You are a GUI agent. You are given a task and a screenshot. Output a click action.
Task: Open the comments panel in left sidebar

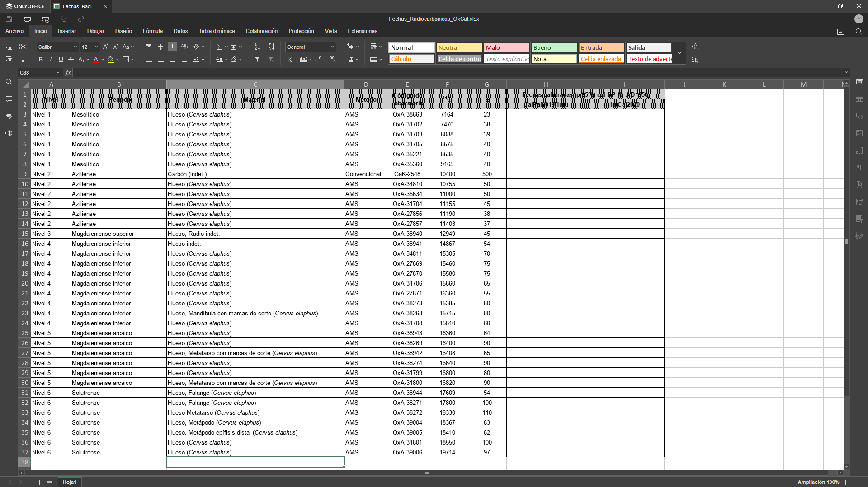click(9, 99)
